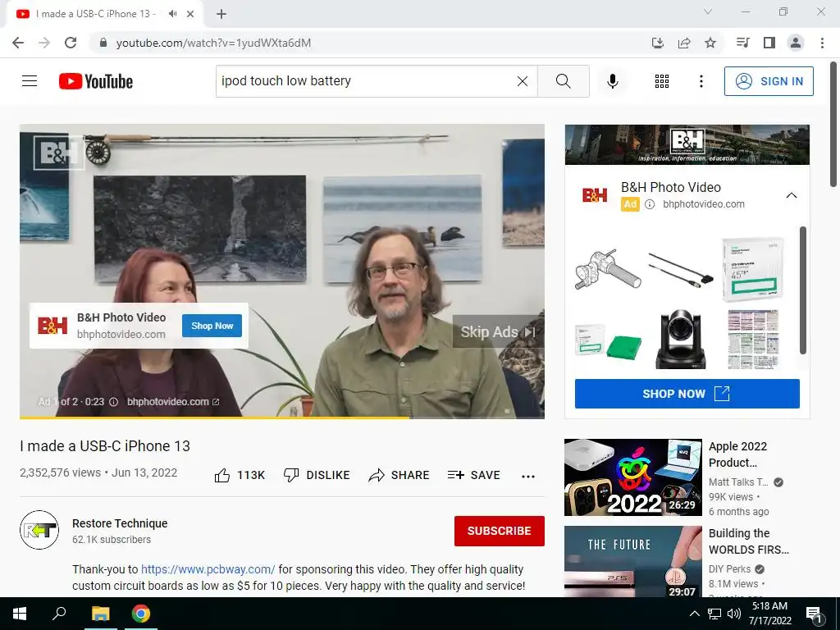Reload the page with refresh icon

(x=71, y=43)
